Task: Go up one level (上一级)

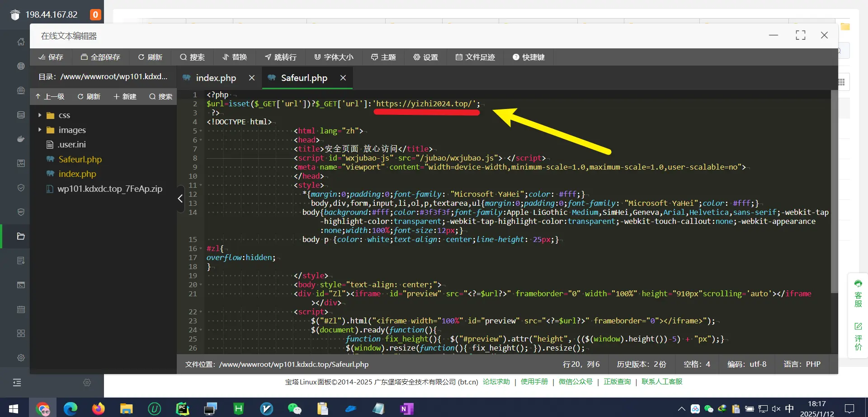Action: (x=50, y=96)
